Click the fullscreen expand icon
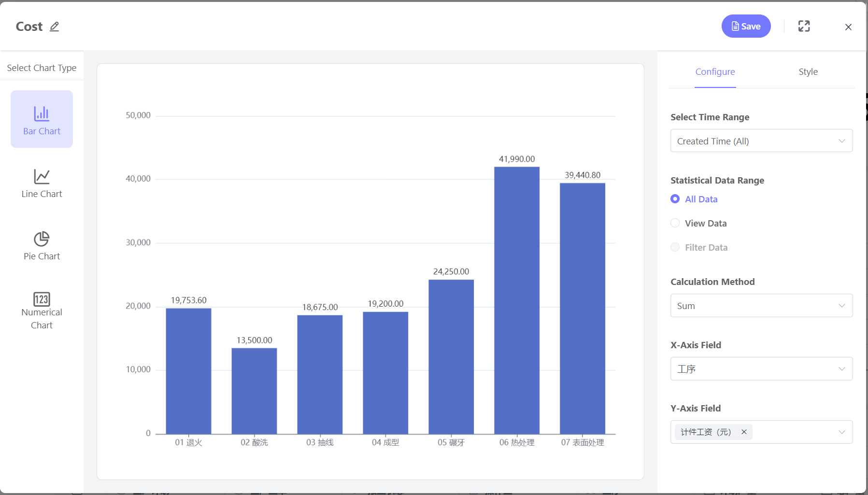868x495 pixels. (x=804, y=26)
